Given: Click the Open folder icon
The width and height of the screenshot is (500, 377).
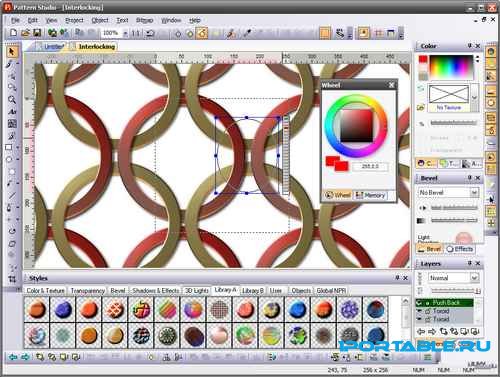Looking at the screenshot, I should (x=25, y=33).
